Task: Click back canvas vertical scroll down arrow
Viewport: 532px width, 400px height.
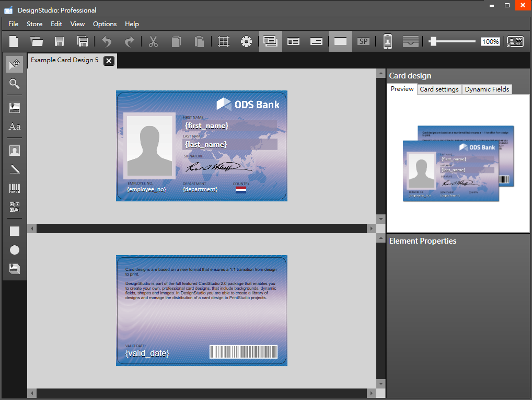Action: 380,384
